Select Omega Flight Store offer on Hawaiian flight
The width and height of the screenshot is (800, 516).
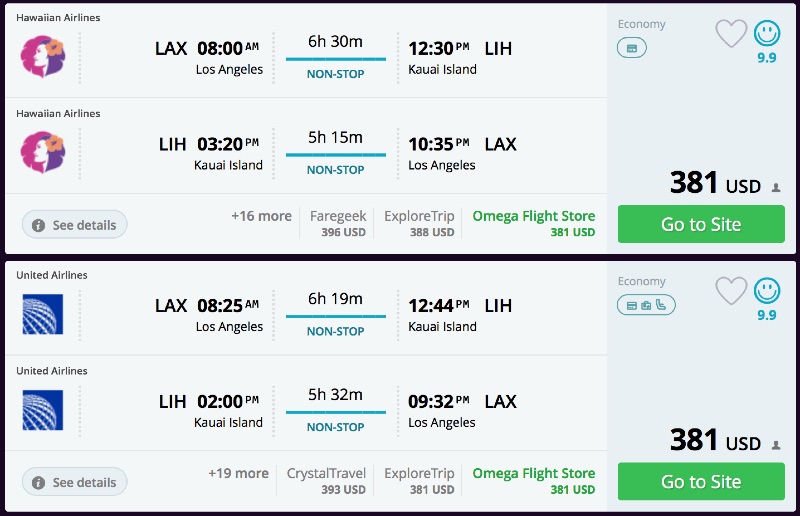point(533,223)
